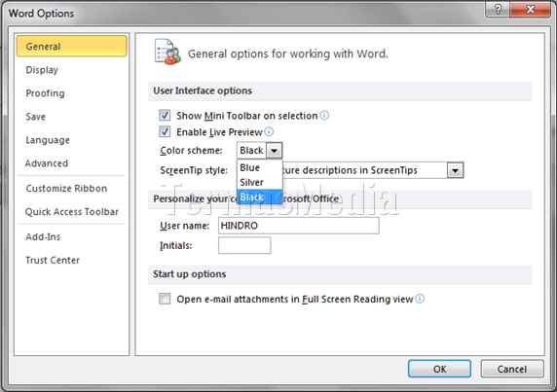Image resolution: width=557 pixels, height=392 pixels.
Task: Click the Color scheme box showing Black
Action: coord(252,151)
